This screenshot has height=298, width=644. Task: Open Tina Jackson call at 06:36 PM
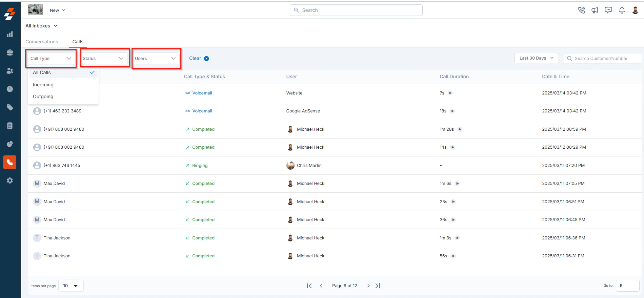[57, 238]
